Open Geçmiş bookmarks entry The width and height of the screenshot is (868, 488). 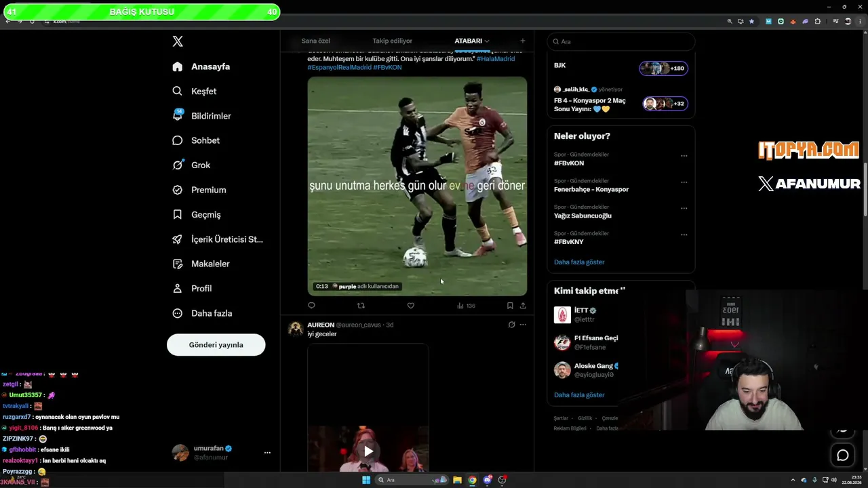pos(196,215)
